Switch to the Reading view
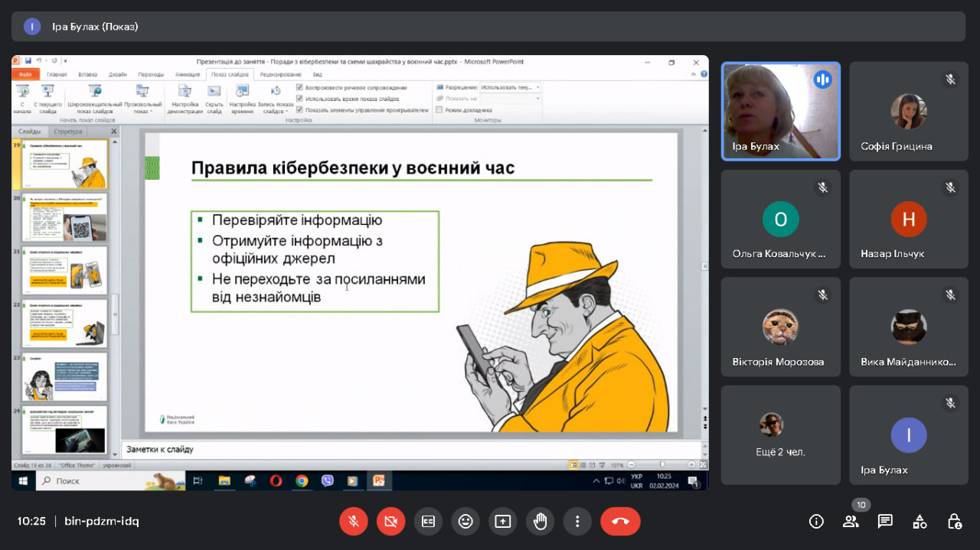The width and height of the screenshot is (980, 550). [591, 465]
